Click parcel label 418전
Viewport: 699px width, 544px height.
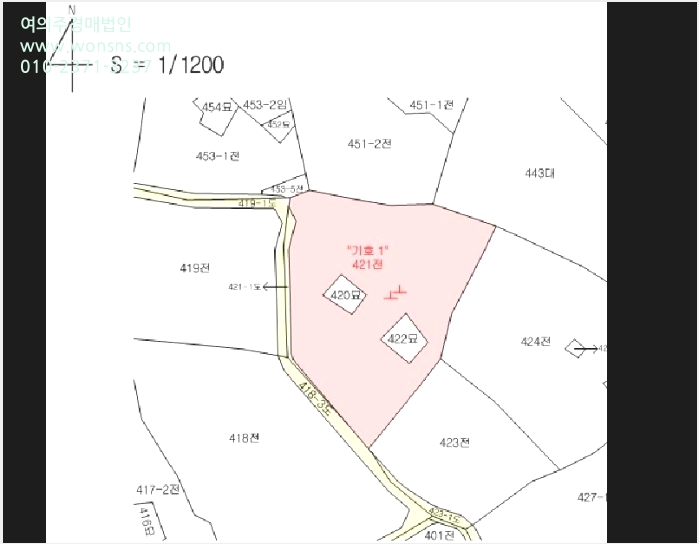pyautogui.click(x=244, y=438)
